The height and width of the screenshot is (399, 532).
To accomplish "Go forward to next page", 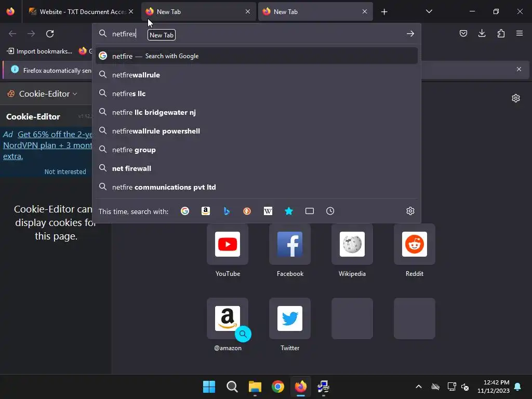I will [31, 34].
